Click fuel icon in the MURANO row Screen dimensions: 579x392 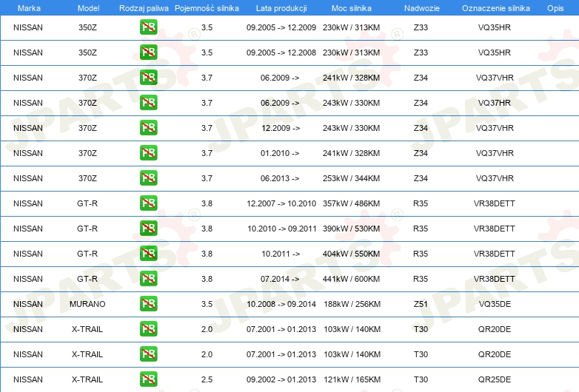pyautogui.click(x=148, y=304)
